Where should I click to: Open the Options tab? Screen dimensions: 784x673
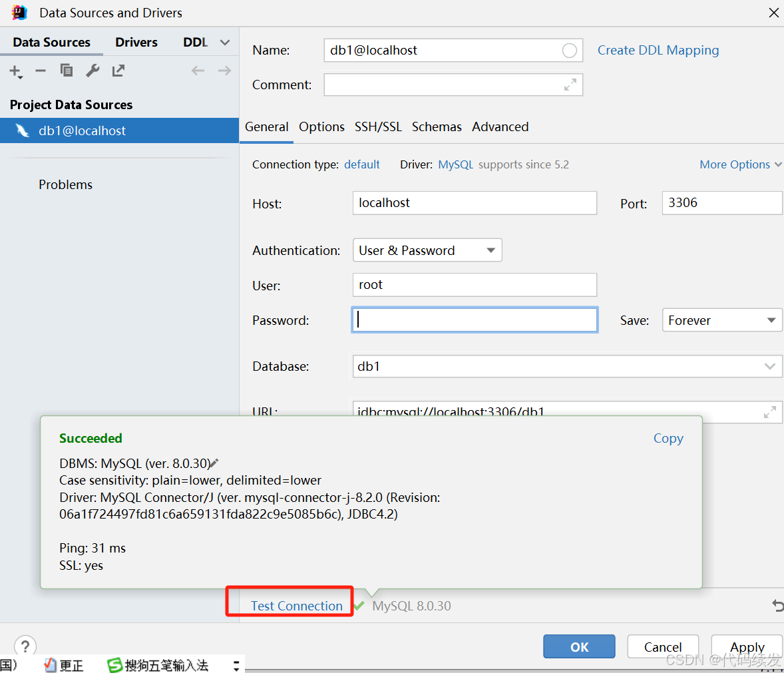(321, 127)
